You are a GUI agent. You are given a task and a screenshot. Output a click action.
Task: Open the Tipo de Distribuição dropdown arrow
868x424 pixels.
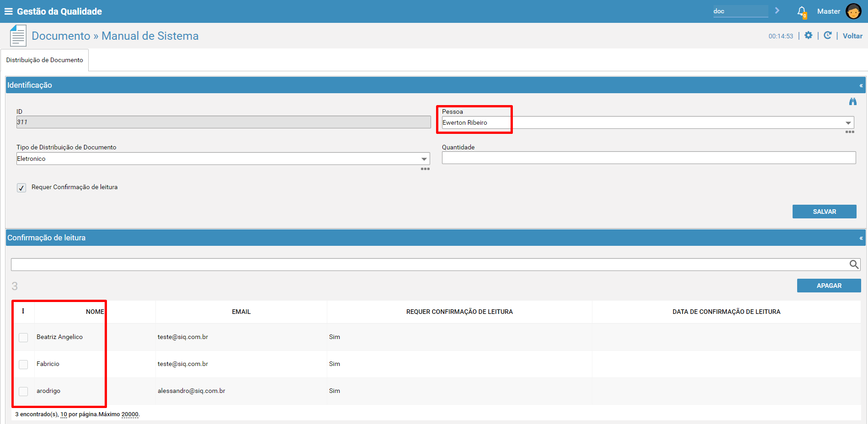tap(424, 159)
